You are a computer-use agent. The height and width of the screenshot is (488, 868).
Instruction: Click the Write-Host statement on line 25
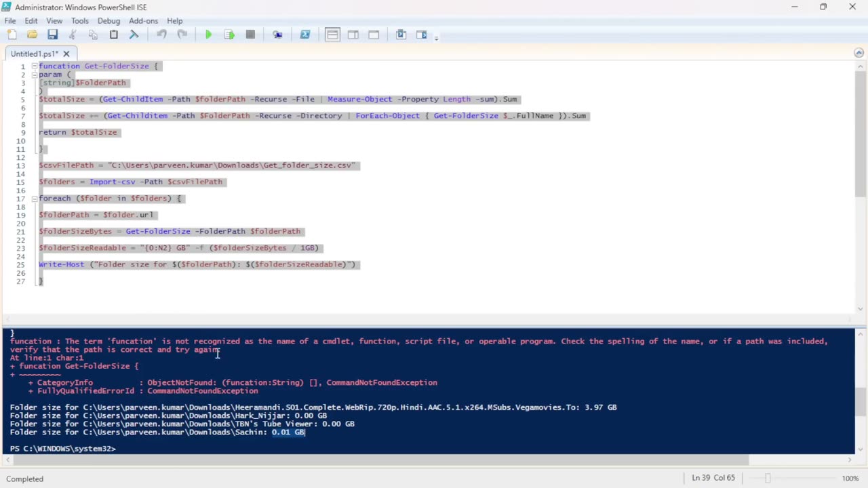(x=197, y=264)
